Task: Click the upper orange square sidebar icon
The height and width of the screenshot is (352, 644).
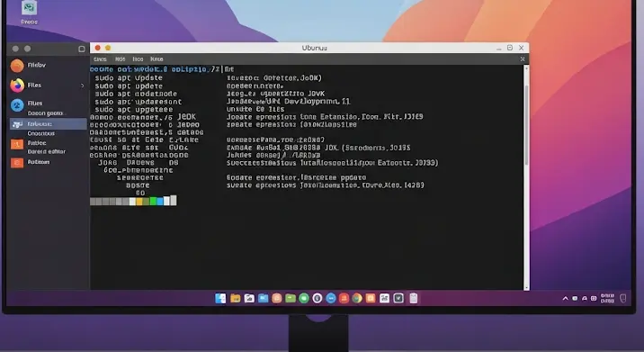Action: (17, 144)
